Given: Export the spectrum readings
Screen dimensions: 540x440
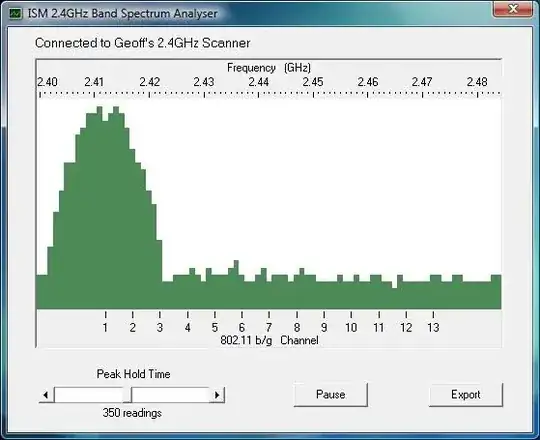Looking at the screenshot, I should tap(466, 395).
